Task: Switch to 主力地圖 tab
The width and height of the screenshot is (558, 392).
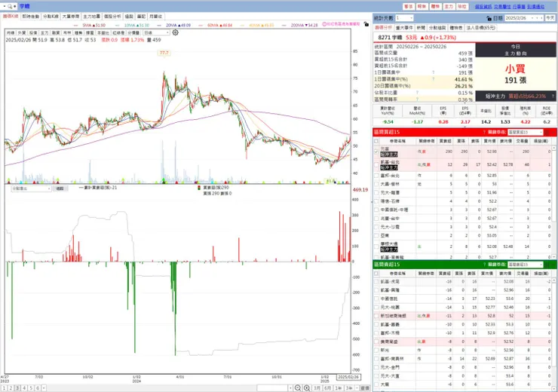Action: (x=91, y=17)
